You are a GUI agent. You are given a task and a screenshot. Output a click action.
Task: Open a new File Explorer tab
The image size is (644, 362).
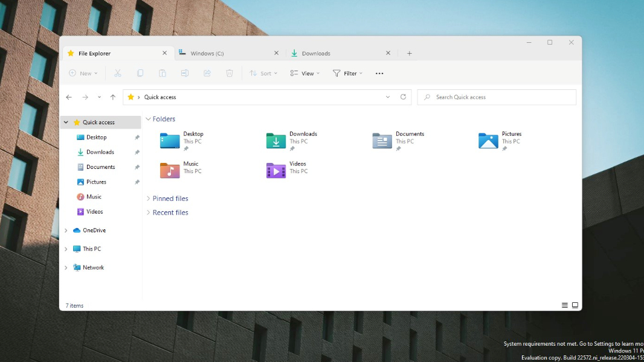point(410,53)
